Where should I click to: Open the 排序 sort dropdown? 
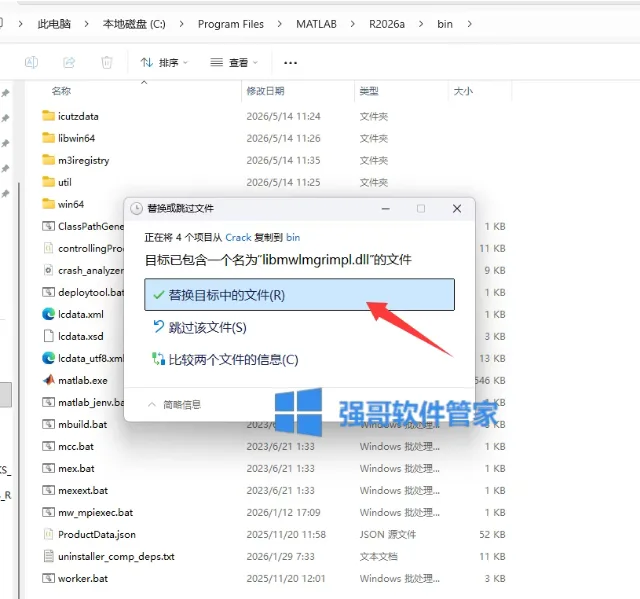[x=164, y=62]
